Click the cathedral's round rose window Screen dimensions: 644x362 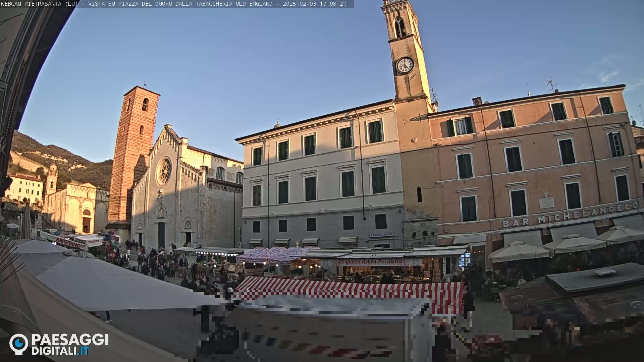click(x=164, y=172)
